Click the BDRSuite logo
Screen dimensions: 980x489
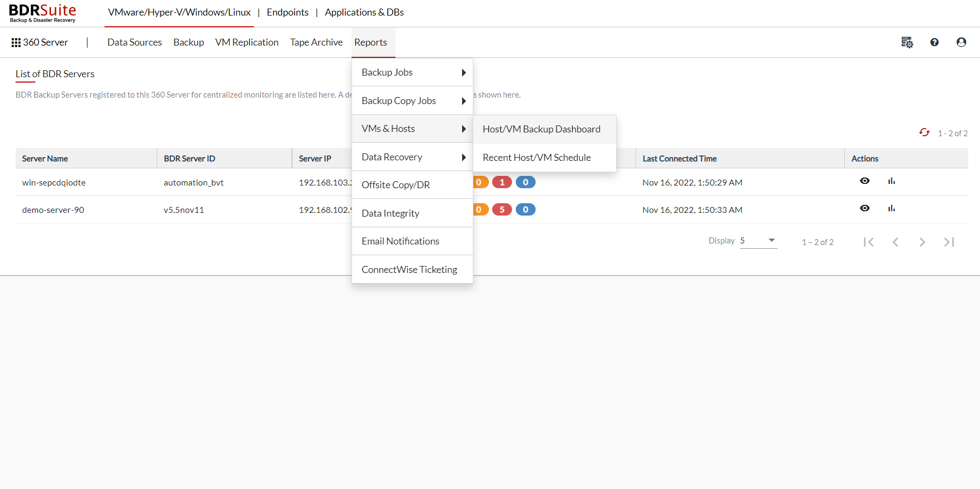point(42,13)
